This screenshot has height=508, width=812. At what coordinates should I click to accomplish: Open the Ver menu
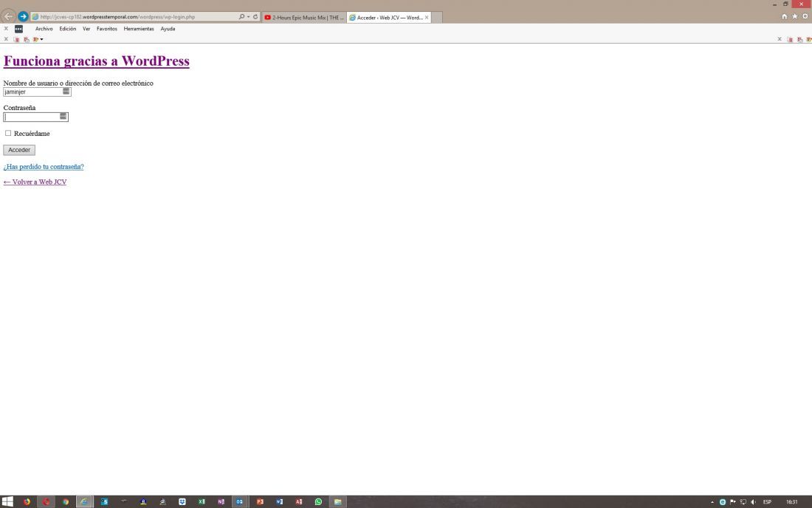coord(86,29)
